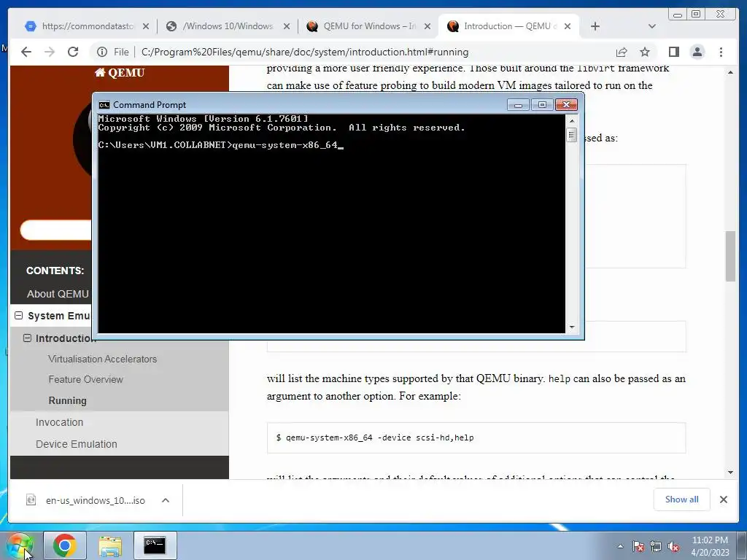Open About QEMU in contents

(x=58, y=294)
